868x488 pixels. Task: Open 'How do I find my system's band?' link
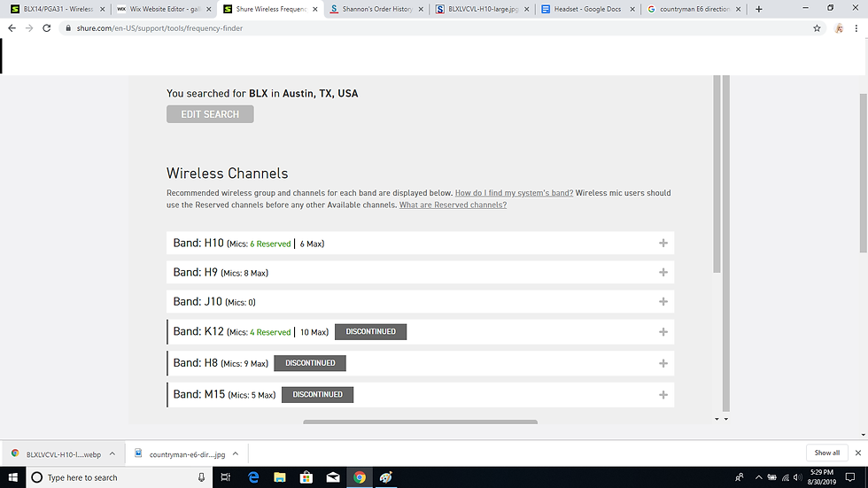(x=514, y=193)
